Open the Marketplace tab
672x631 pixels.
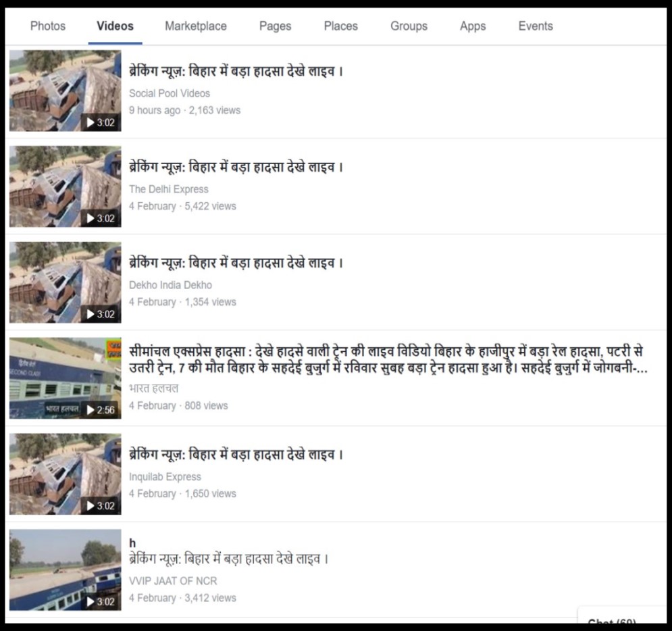click(195, 26)
